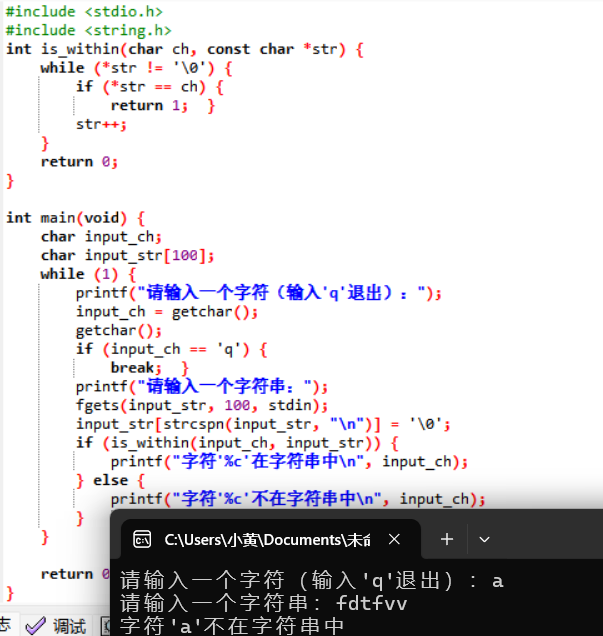Click the printf '在字符串中' line in the if branch
This screenshot has width=603, height=636.
(x=290, y=462)
